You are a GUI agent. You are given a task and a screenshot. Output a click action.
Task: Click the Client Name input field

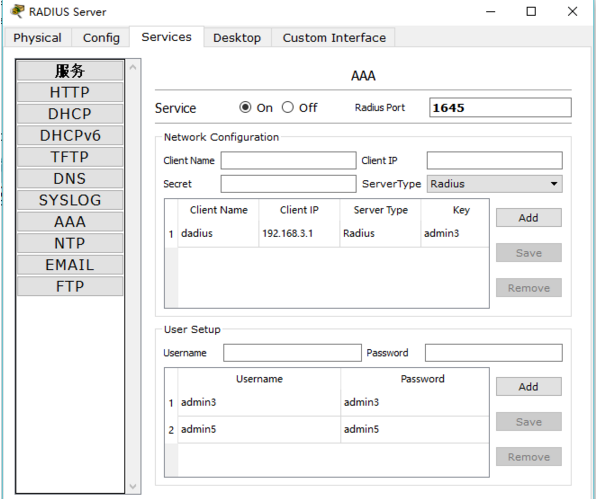click(288, 161)
